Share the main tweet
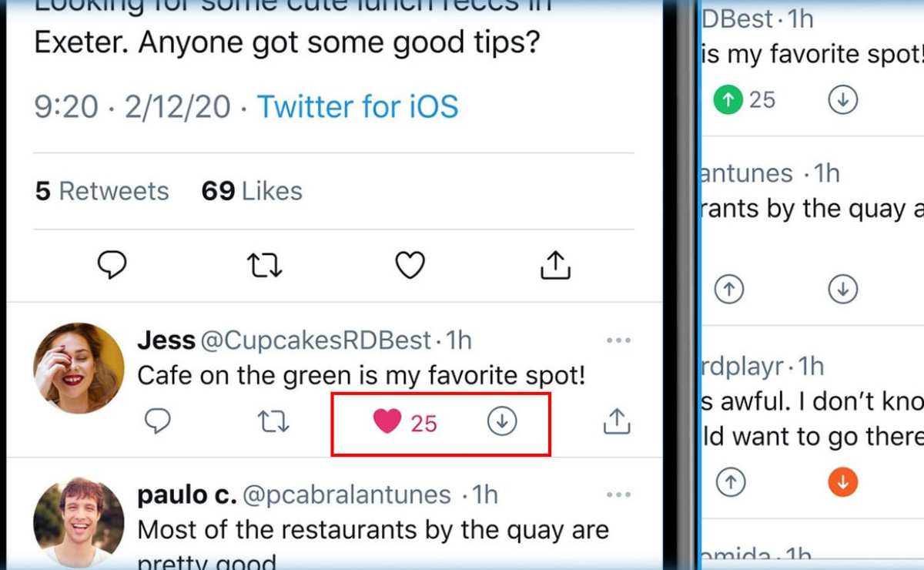The width and height of the screenshot is (924, 570). [x=555, y=265]
